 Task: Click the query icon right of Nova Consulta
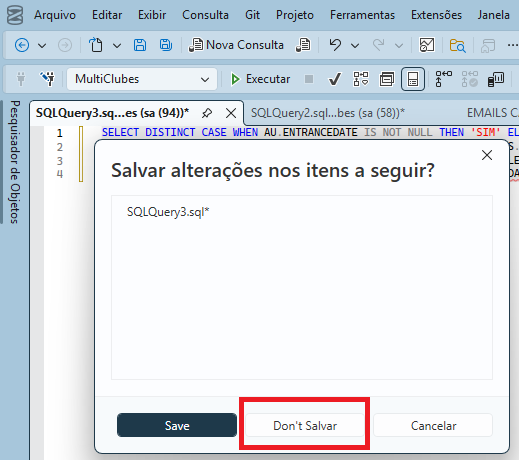pos(303,45)
